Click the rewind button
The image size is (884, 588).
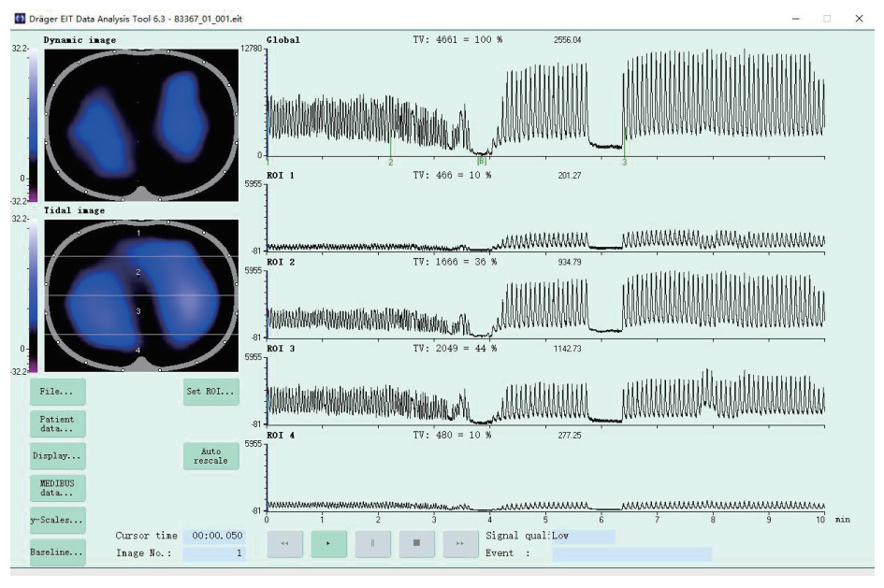284,543
